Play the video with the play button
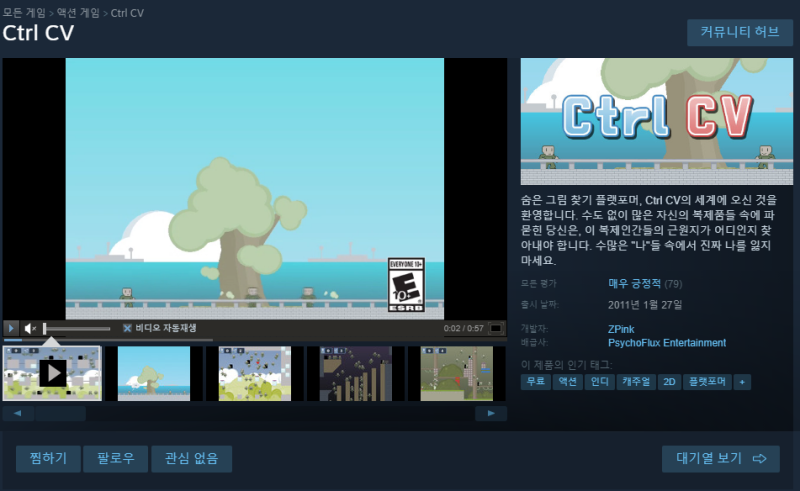Screen dimensions: 800x491 coord(11,328)
